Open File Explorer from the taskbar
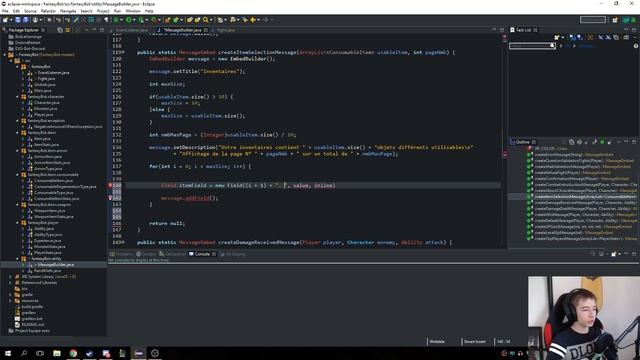This screenshot has height=360, width=640. (x=57, y=353)
